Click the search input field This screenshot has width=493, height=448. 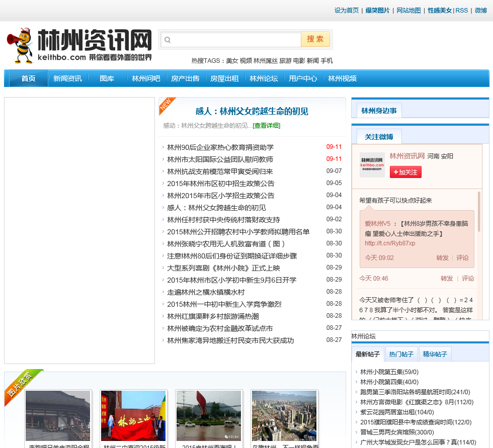(230, 40)
